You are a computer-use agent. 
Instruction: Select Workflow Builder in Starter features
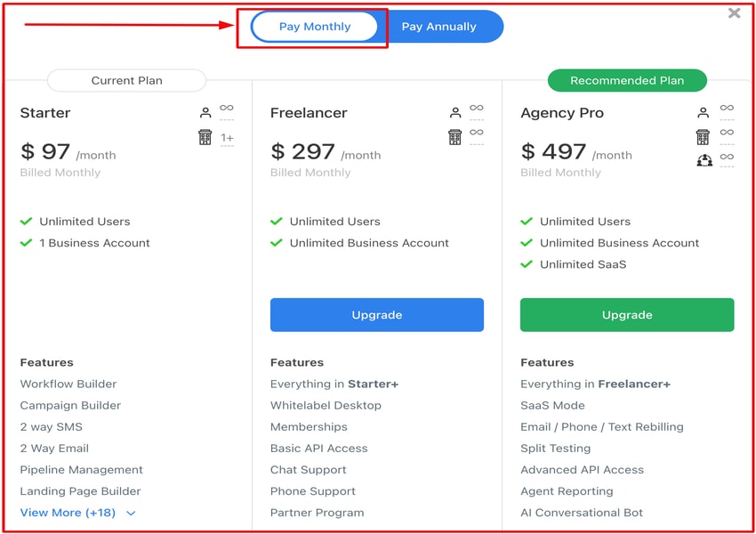click(68, 384)
